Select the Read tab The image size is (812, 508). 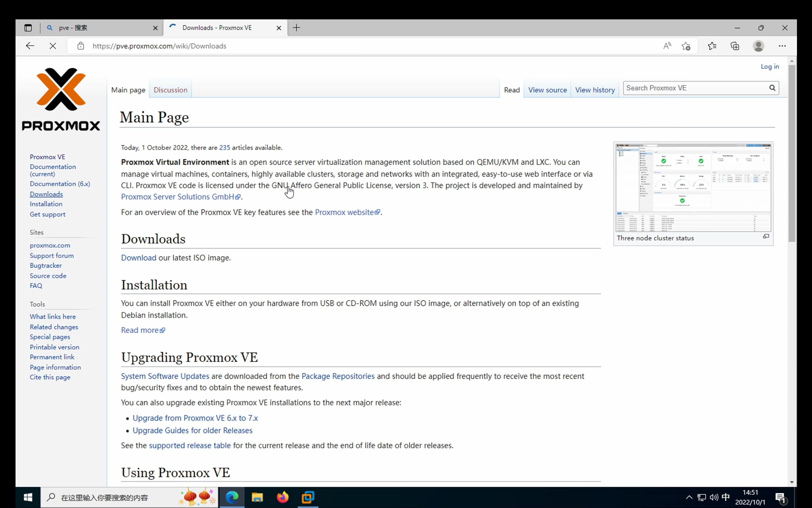[512, 90]
